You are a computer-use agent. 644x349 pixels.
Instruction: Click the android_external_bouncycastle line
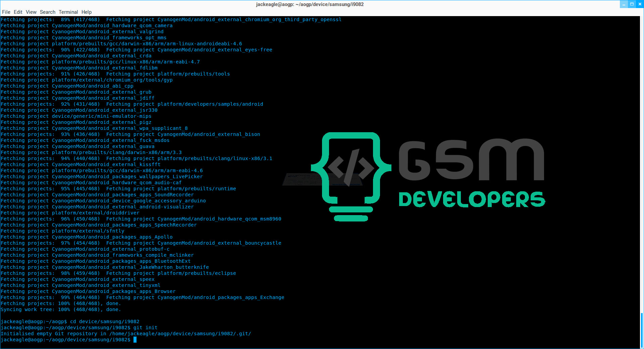141,243
